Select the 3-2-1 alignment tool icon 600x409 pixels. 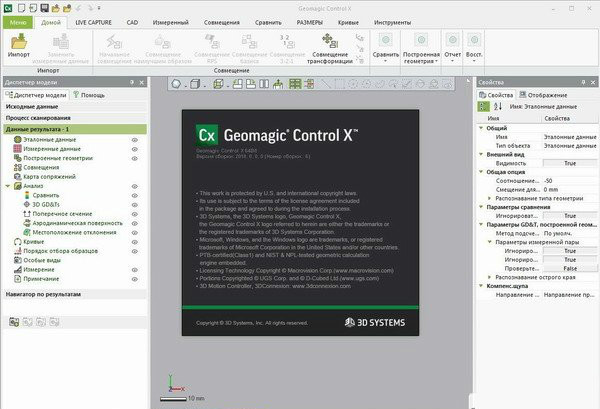point(287,41)
